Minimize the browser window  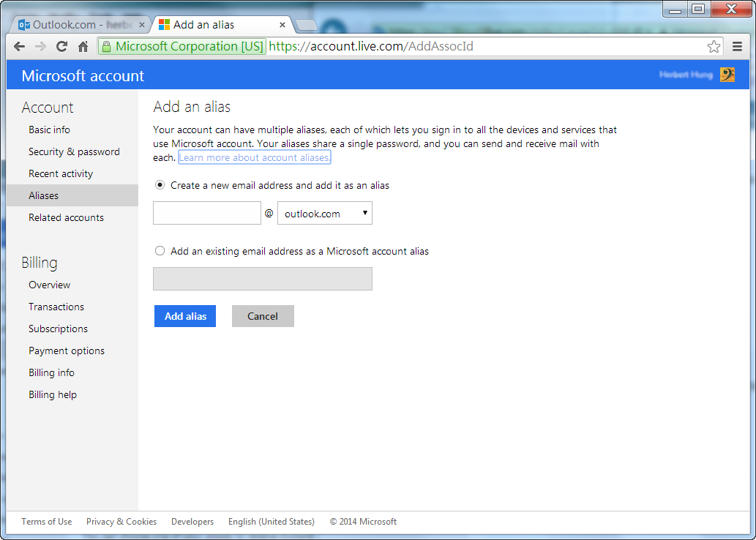[675, 9]
